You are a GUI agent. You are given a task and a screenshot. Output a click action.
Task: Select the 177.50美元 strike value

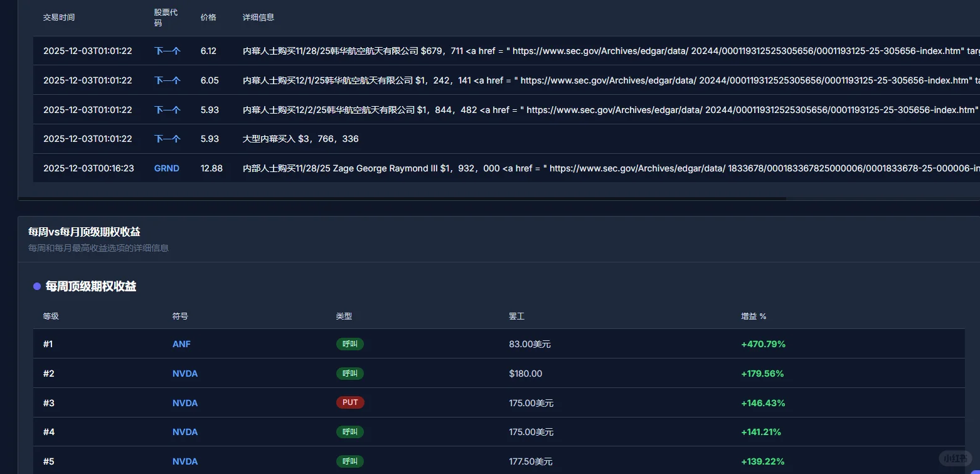tap(531, 461)
